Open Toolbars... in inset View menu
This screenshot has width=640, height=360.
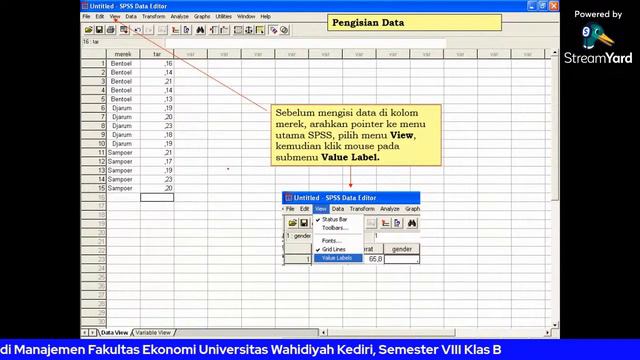tap(338, 228)
